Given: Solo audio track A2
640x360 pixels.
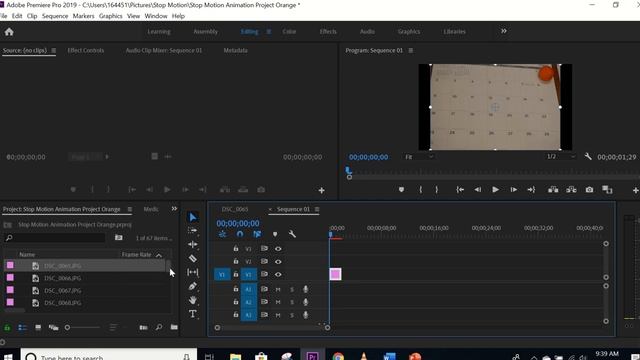Looking at the screenshot, I should pos(292,302).
